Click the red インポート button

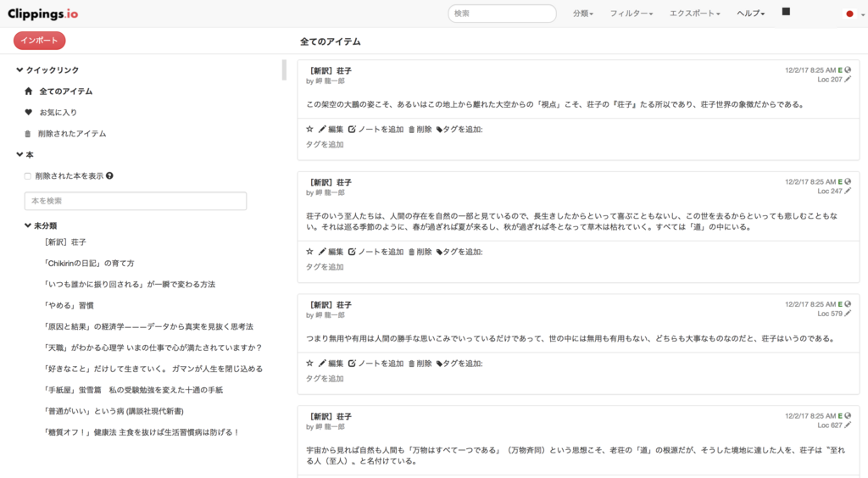(39, 41)
